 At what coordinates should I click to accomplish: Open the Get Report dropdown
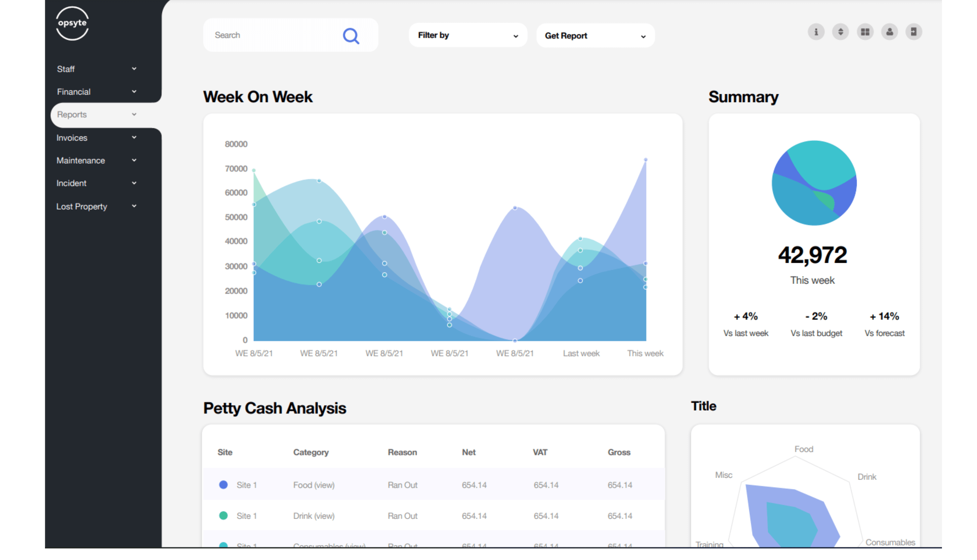[x=595, y=36]
